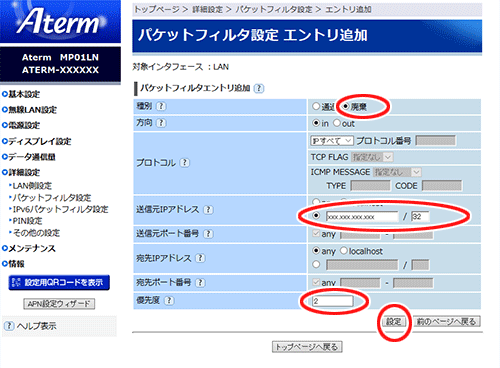Click destination IP address input field
The image size is (500, 368).
click(362, 265)
